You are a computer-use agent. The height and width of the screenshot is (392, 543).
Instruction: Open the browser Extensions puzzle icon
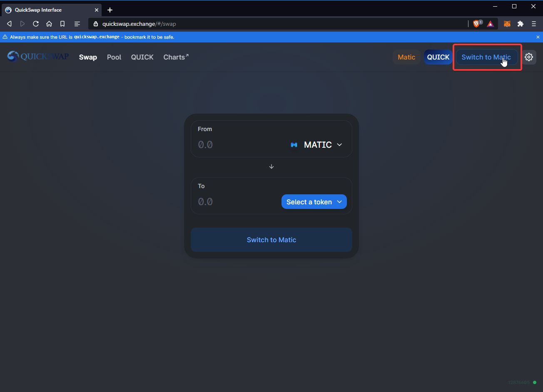(x=521, y=24)
